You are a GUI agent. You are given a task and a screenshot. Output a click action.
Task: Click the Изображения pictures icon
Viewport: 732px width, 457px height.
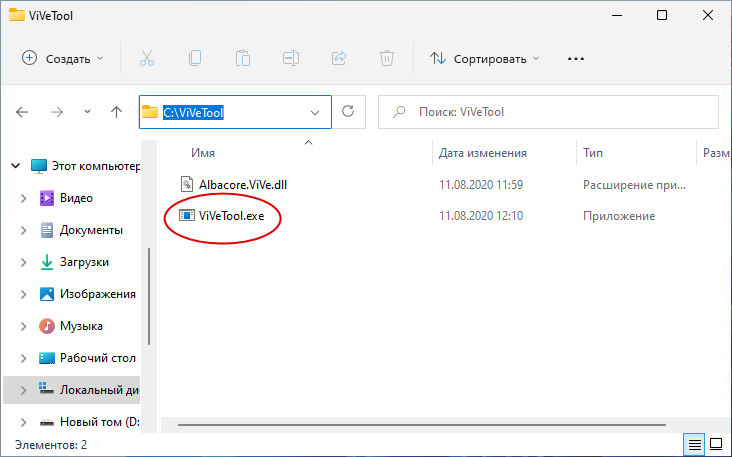point(47,294)
